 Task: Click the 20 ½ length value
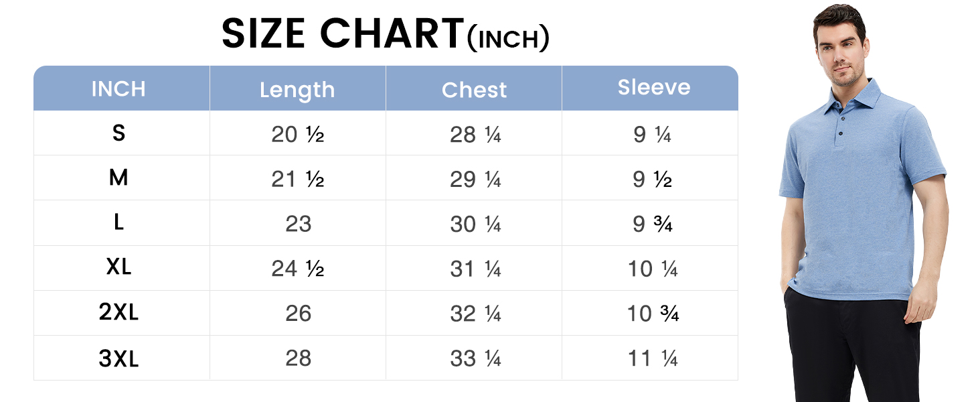[x=298, y=135]
